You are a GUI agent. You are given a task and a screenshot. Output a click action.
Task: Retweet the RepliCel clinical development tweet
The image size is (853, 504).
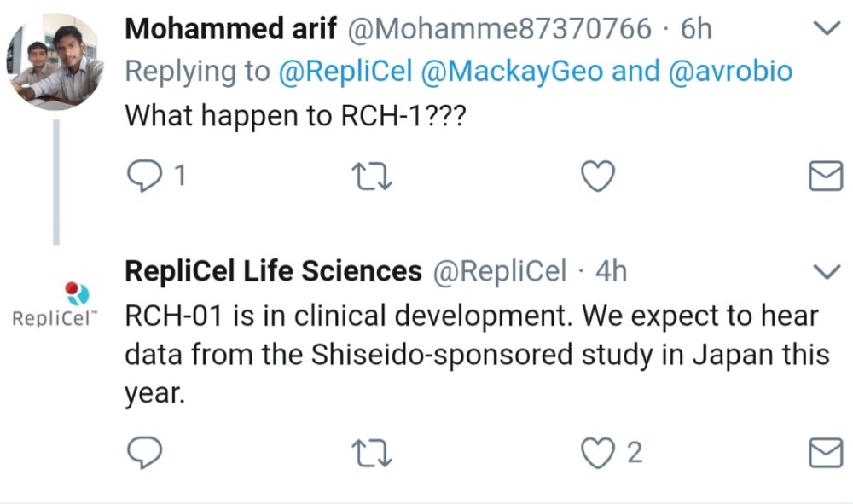coord(372,454)
